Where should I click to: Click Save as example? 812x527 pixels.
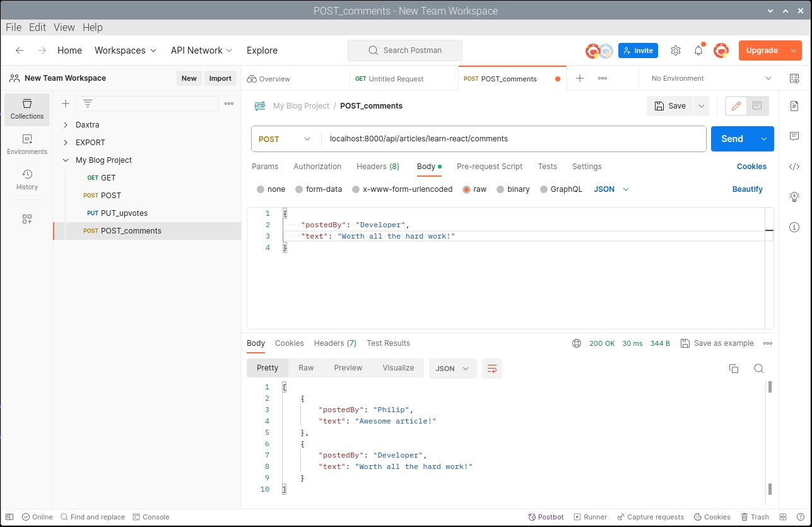pyautogui.click(x=717, y=343)
